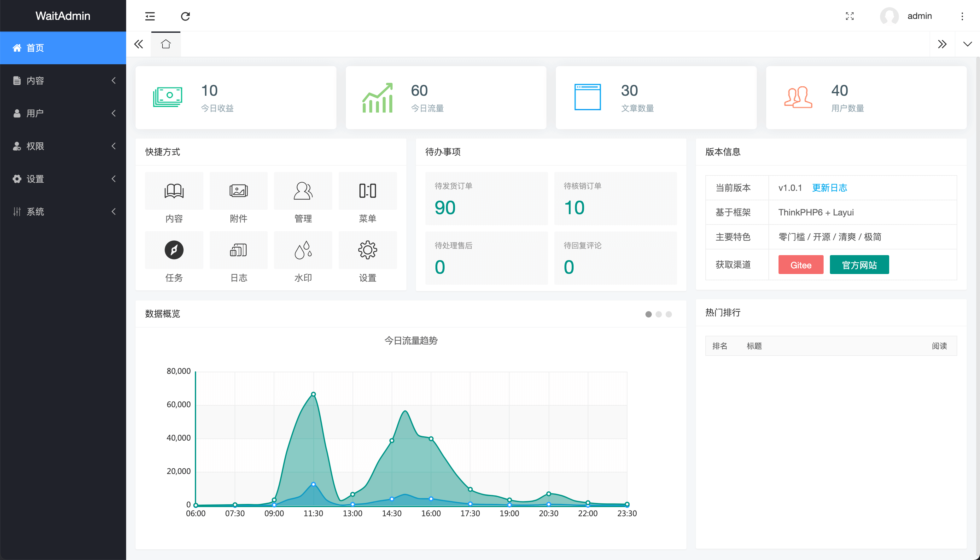The height and width of the screenshot is (560, 980).
Task: Open the 水印 watermark shortcut icon
Action: point(303,250)
